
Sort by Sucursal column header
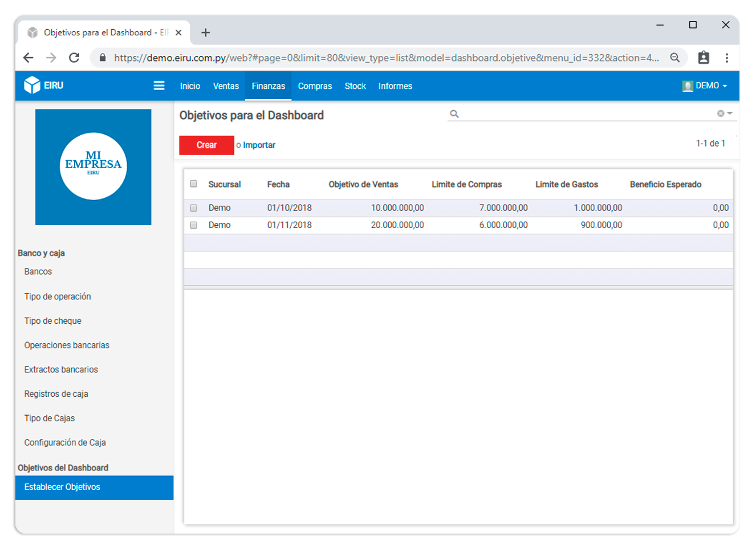click(x=225, y=185)
